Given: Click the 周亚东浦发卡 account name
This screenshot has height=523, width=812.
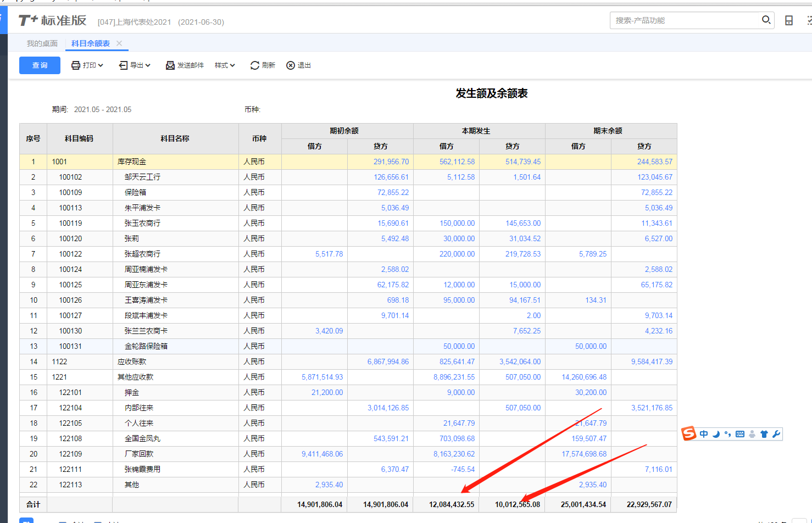Looking at the screenshot, I should 146,285.
